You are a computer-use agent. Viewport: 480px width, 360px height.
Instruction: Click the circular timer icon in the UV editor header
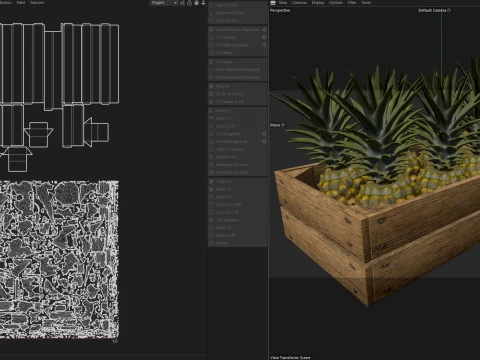point(189,3)
